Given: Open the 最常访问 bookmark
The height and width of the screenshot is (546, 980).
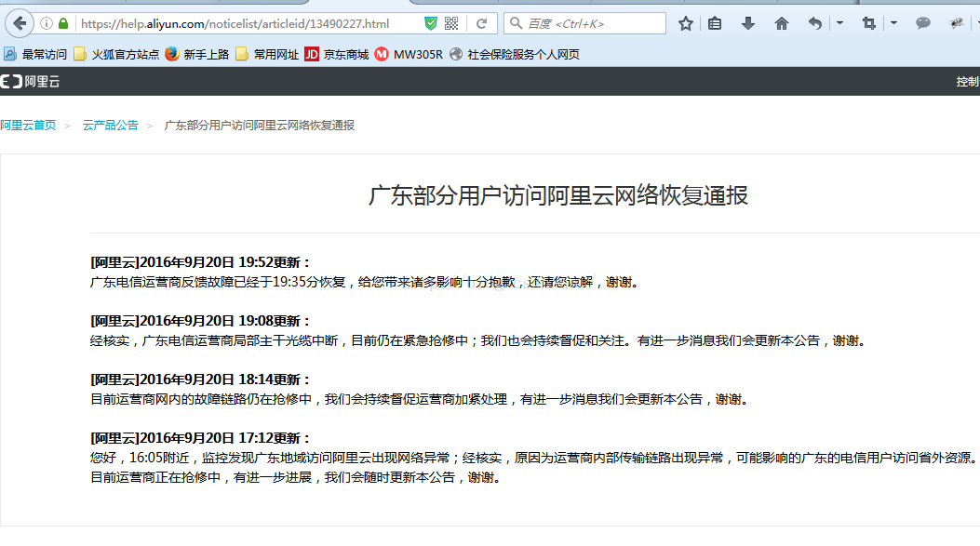Looking at the screenshot, I should click(x=35, y=54).
